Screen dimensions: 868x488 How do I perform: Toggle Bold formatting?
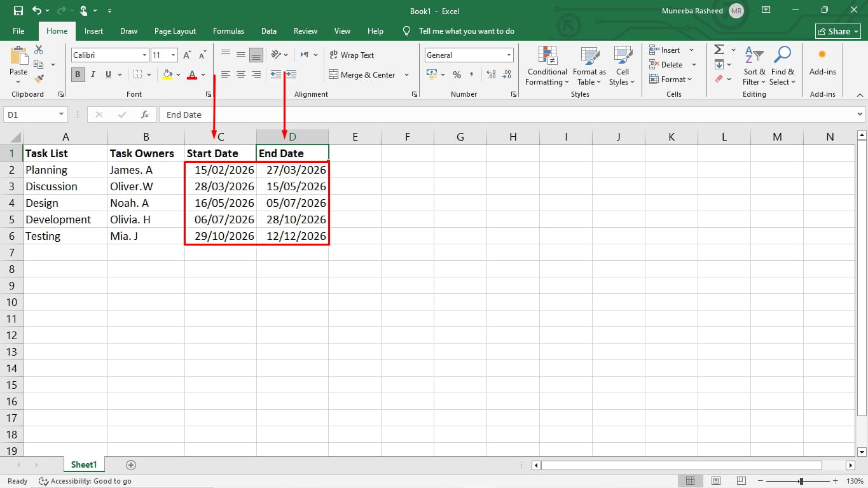78,74
